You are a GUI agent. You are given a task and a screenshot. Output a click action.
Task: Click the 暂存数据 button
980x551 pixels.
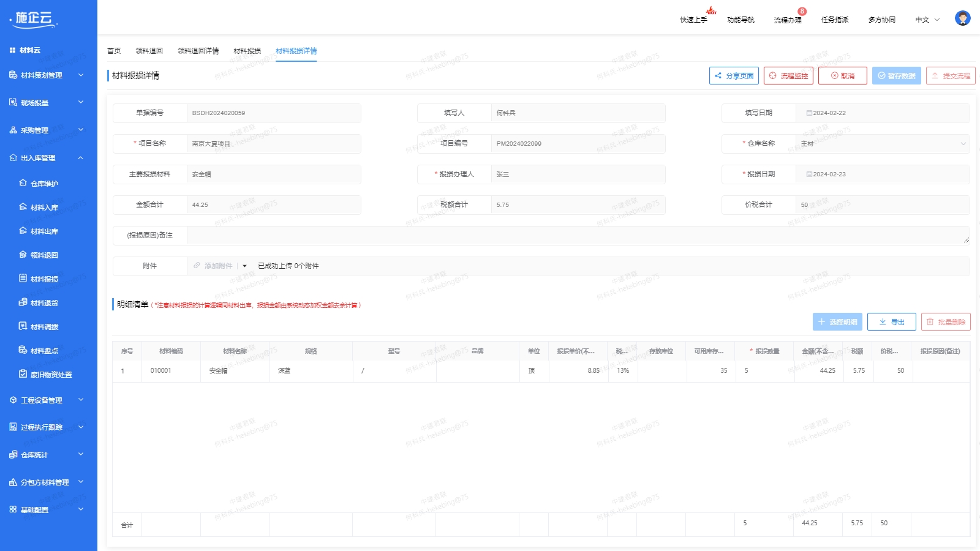coord(897,76)
